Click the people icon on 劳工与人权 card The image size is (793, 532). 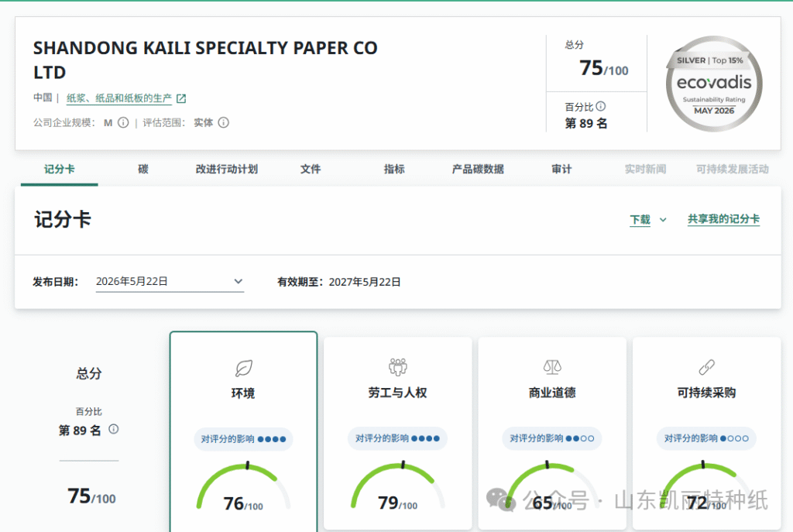pyautogui.click(x=398, y=366)
